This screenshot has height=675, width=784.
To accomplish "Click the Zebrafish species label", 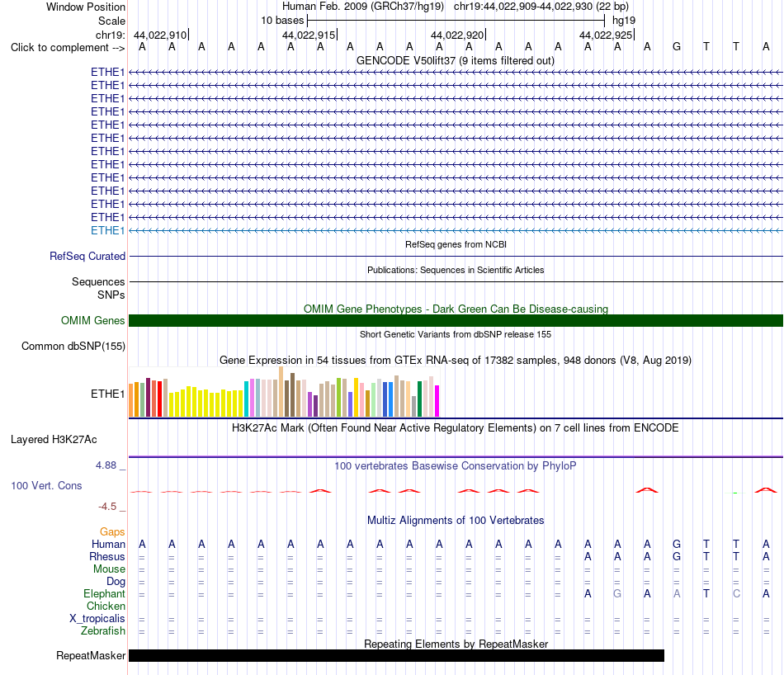I will pyautogui.click(x=103, y=631).
